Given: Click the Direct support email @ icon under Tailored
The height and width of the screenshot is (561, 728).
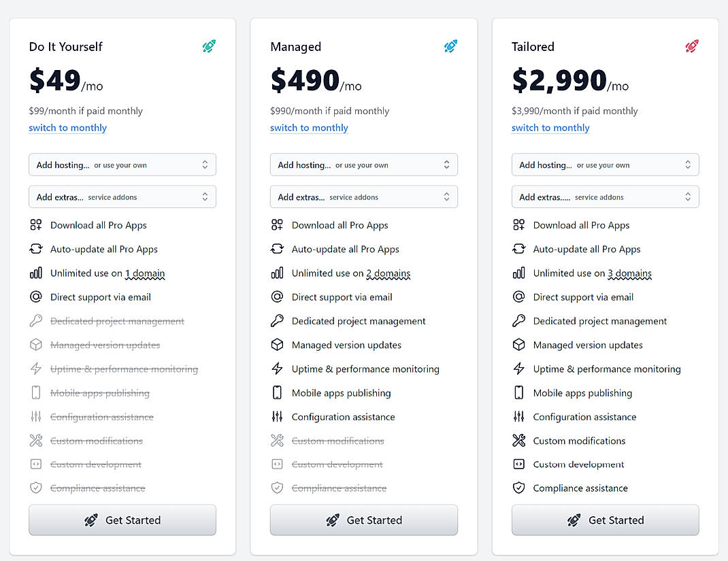Looking at the screenshot, I should click(x=519, y=297).
